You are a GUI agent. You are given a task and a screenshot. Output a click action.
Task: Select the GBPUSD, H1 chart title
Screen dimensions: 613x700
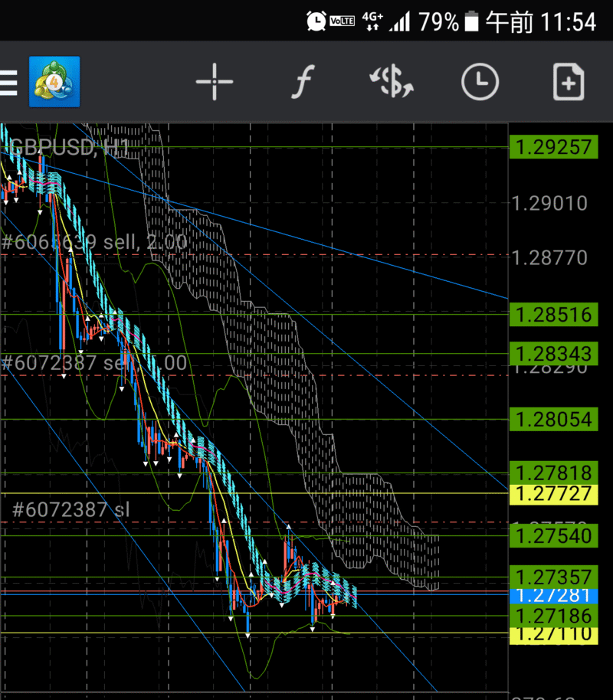coord(70,147)
